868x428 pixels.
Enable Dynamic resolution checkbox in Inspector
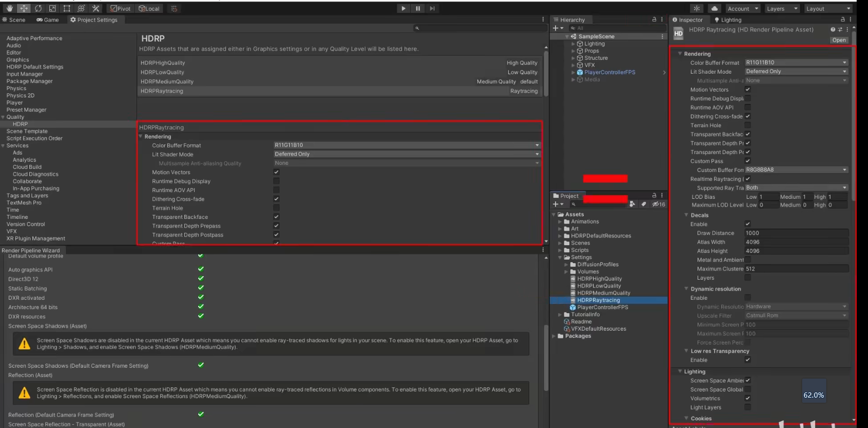pos(748,298)
